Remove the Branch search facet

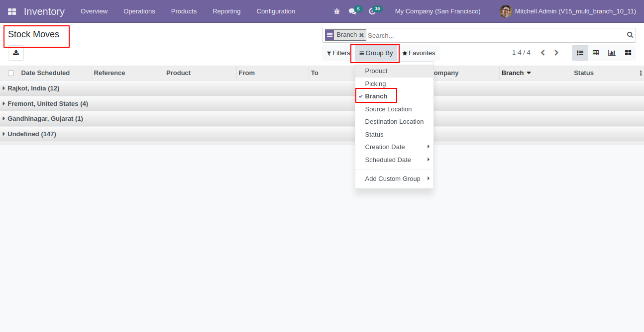(x=361, y=35)
